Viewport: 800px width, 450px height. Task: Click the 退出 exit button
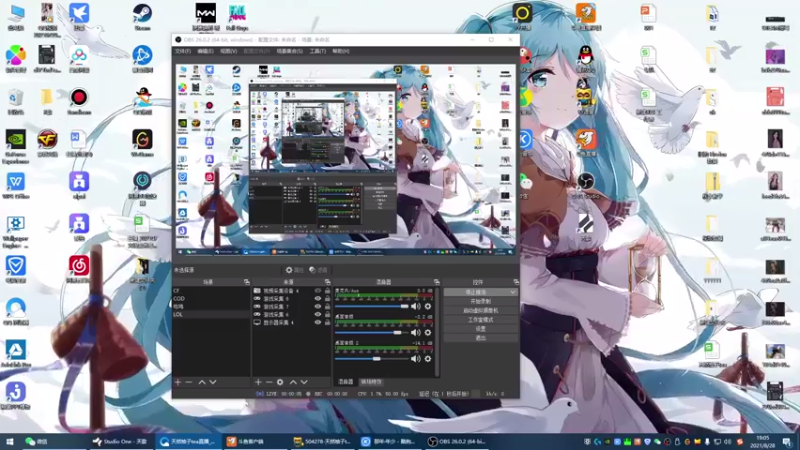(x=481, y=338)
